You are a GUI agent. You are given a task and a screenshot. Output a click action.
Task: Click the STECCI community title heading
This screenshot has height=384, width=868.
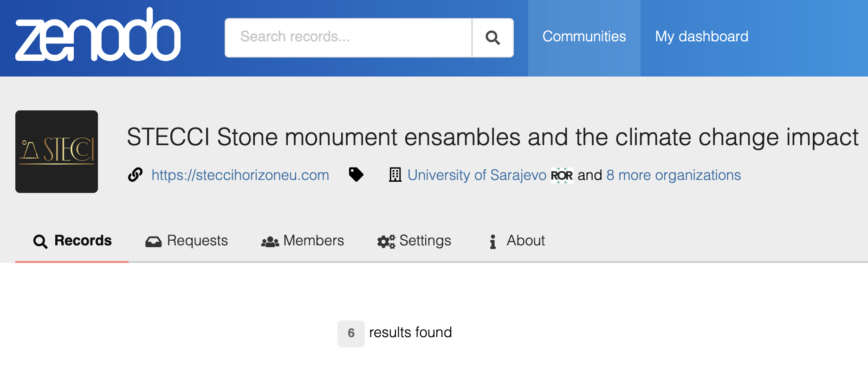click(x=492, y=137)
